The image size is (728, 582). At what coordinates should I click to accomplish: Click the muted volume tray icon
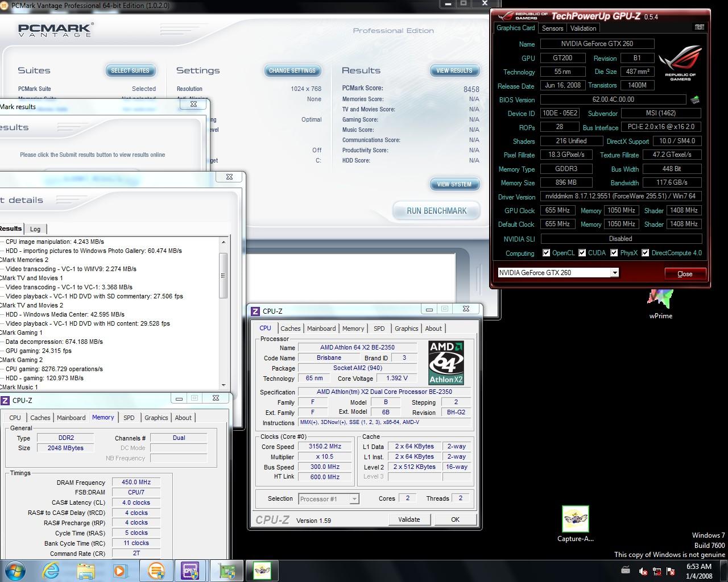point(643,571)
